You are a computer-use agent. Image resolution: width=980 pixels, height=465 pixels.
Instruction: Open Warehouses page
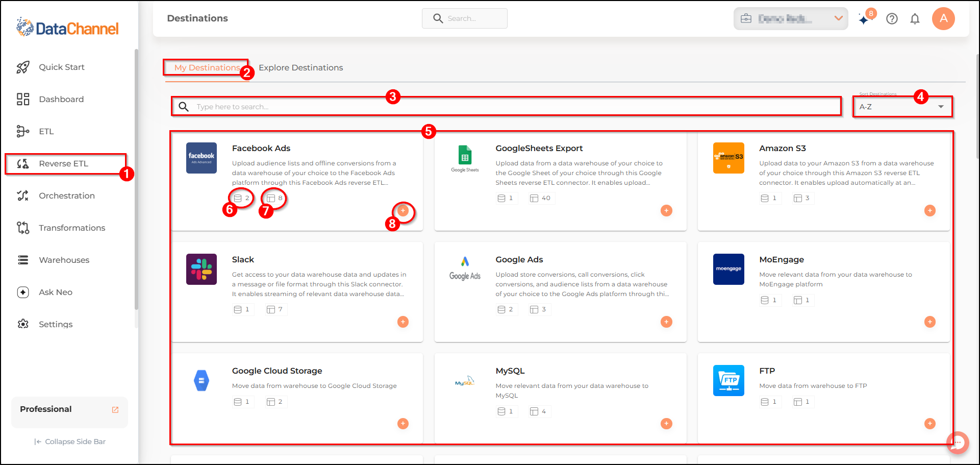64,260
